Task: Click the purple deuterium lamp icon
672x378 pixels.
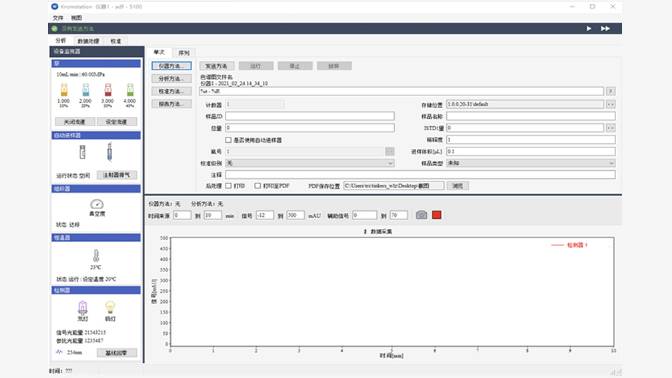Action: pos(82,308)
